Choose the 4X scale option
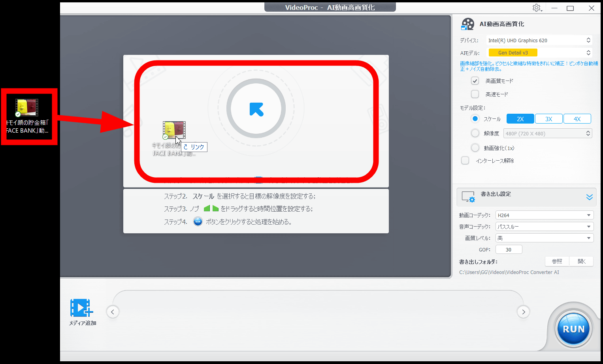The width and height of the screenshot is (603, 364). (x=577, y=119)
